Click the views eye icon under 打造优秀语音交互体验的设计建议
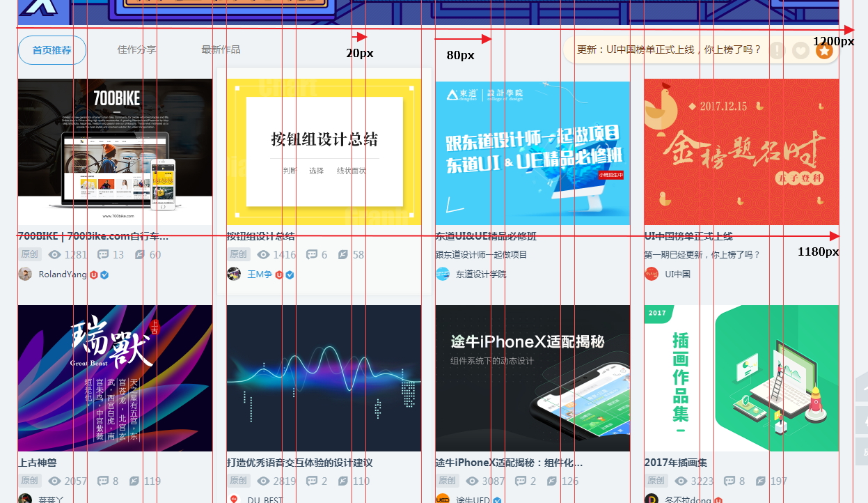The image size is (868, 503). coord(264,481)
